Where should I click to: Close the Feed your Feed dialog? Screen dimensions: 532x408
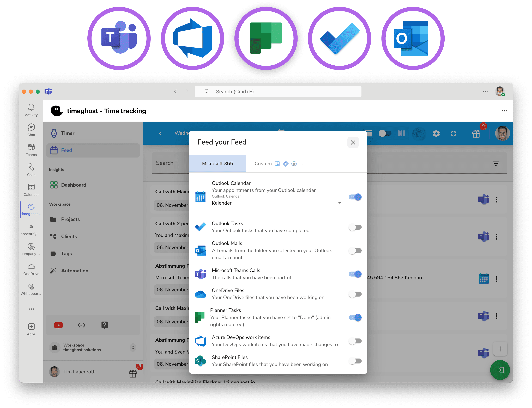[353, 142]
